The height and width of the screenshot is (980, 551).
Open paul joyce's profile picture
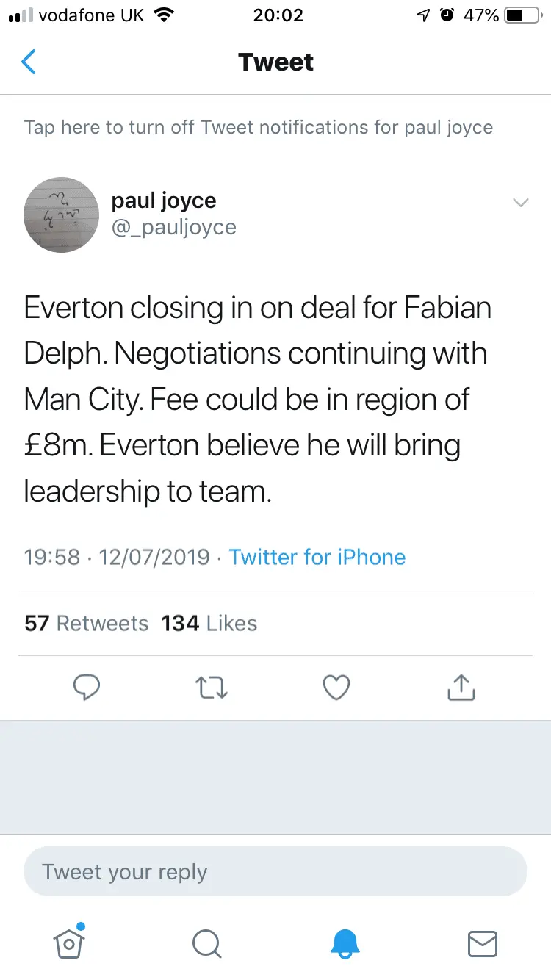pyautogui.click(x=62, y=215)
